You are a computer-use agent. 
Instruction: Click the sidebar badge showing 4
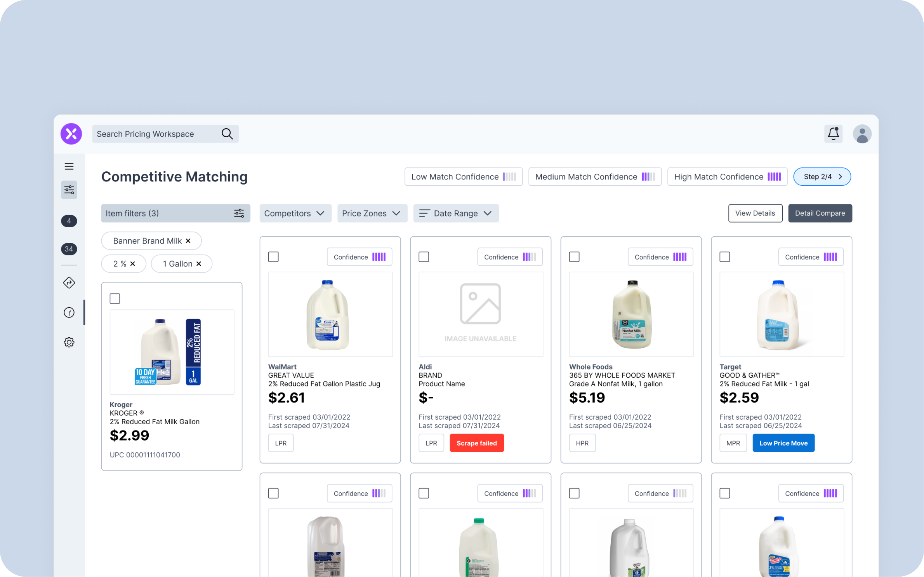pos(69,221)
